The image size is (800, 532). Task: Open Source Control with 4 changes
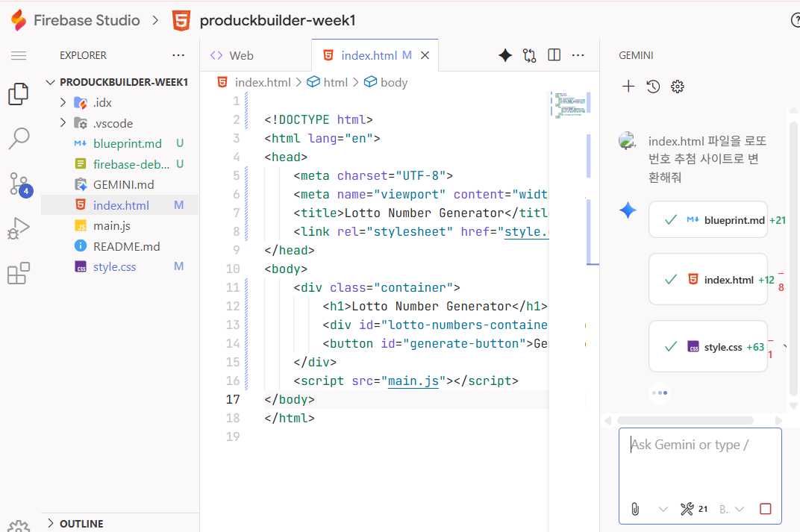[x=20, y=184]
